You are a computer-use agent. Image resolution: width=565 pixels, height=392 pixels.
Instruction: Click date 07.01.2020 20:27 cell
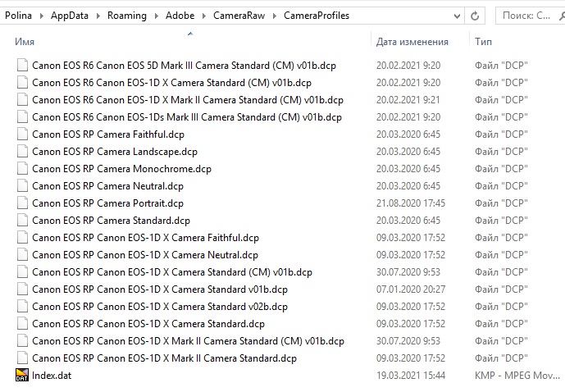click(x=410, y=289)
